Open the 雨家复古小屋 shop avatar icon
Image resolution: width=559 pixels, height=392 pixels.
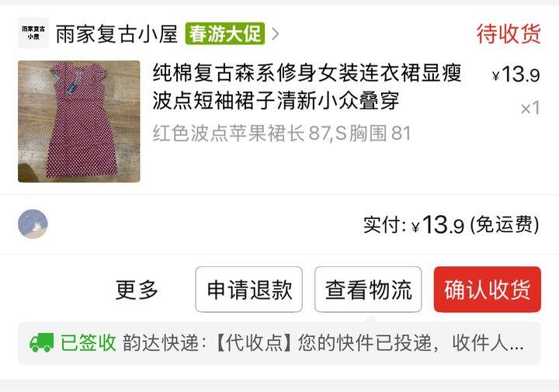tap(33, 33)
